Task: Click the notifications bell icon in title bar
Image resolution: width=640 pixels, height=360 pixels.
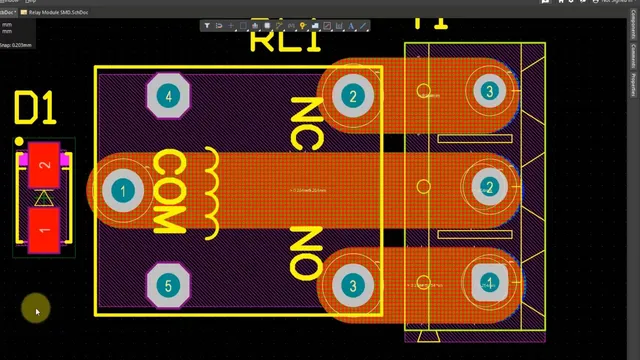Action: [x=583, y=2]
